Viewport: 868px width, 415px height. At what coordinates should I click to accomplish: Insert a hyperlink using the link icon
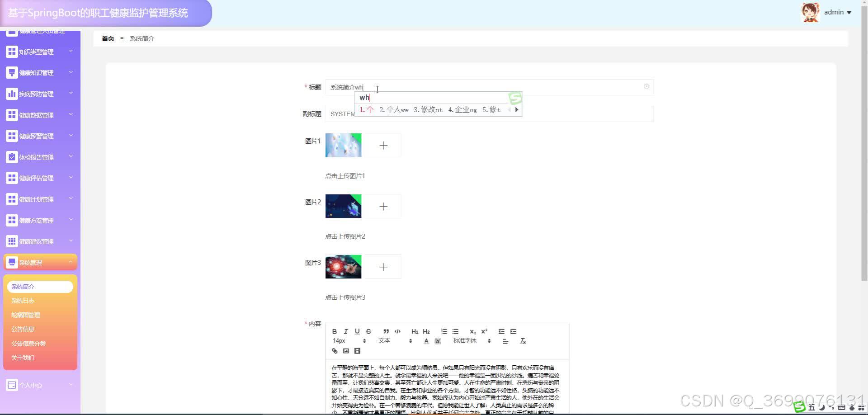point(335,351)
